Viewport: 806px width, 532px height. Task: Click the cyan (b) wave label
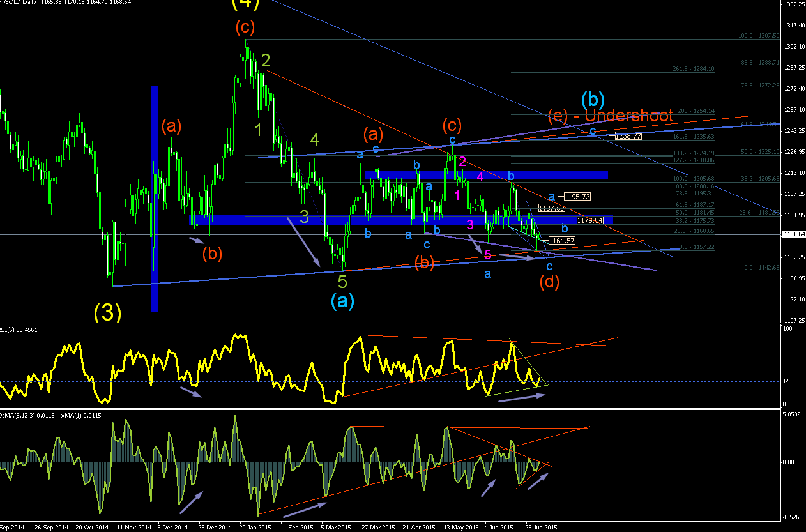(593, 100)
